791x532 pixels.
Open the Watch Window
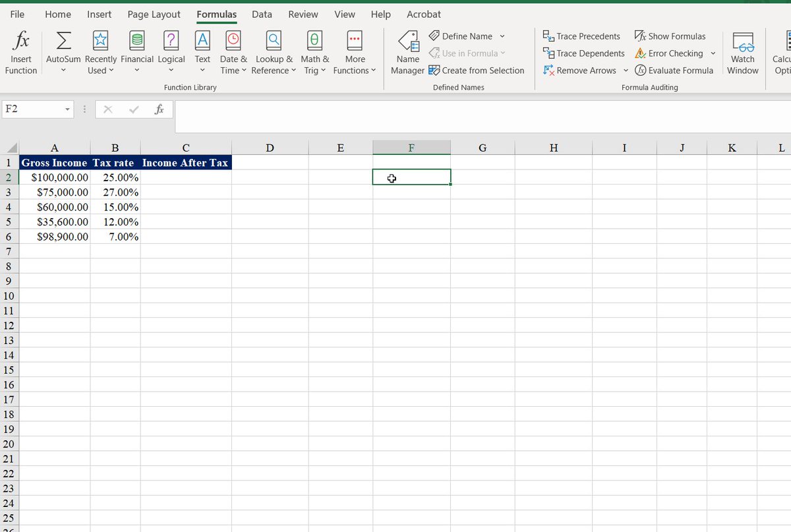coord(743,53)
